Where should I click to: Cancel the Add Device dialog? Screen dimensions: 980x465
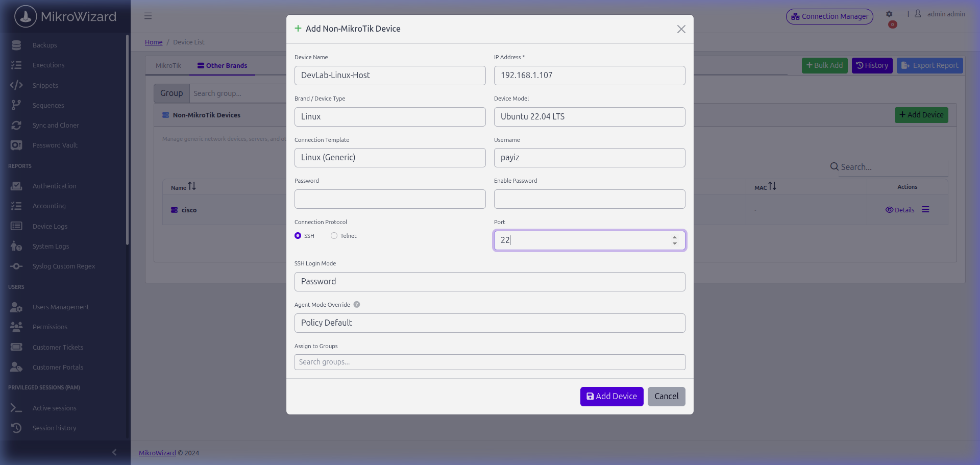667,397
